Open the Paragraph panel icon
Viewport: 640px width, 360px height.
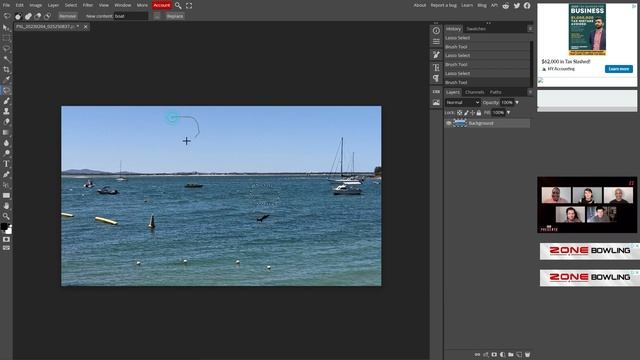pyautogui.click(x=436, y=78)
